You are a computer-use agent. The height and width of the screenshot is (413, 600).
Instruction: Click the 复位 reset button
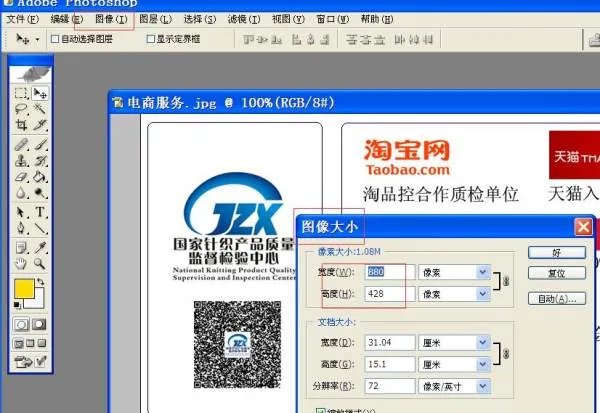(x=557, y=273)
